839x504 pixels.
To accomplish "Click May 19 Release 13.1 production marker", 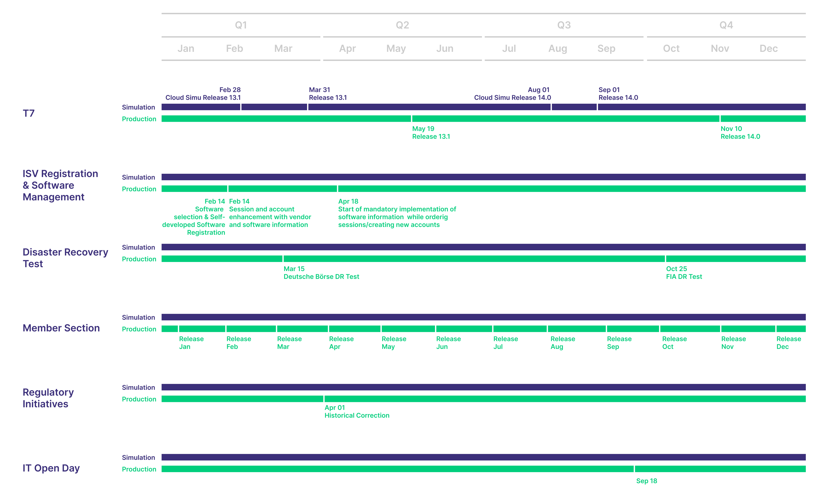I will (x=431, y=132).
